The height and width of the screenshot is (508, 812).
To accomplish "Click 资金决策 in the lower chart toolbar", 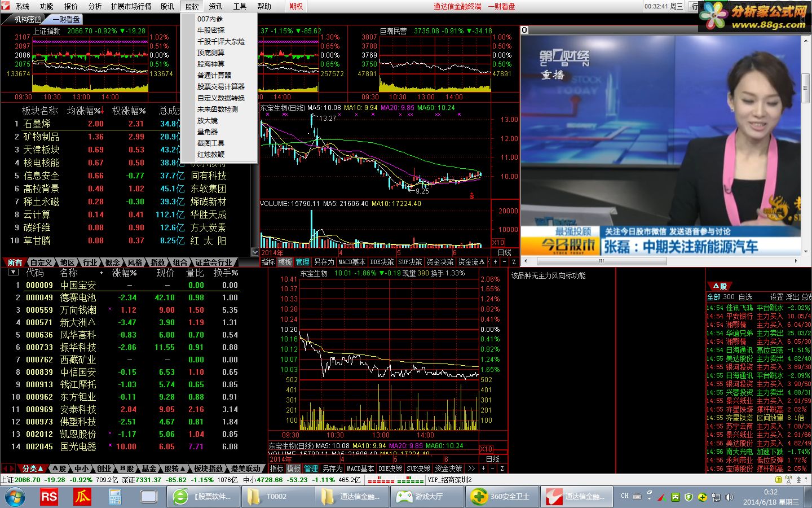I will (x=448, y=469).
